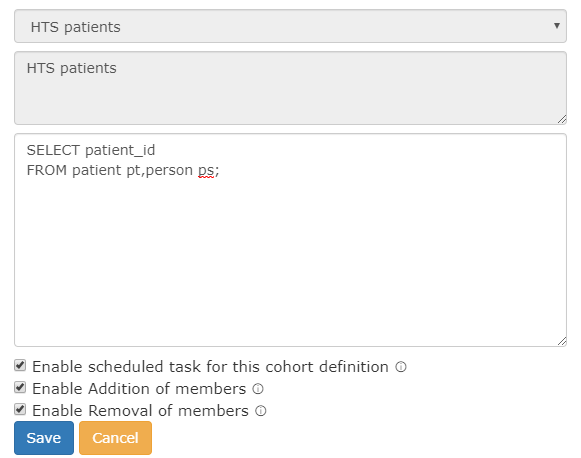This screenshot has height=458, width=581.
Task: Click info icon next to Removal of members
Action: [260, 411]
